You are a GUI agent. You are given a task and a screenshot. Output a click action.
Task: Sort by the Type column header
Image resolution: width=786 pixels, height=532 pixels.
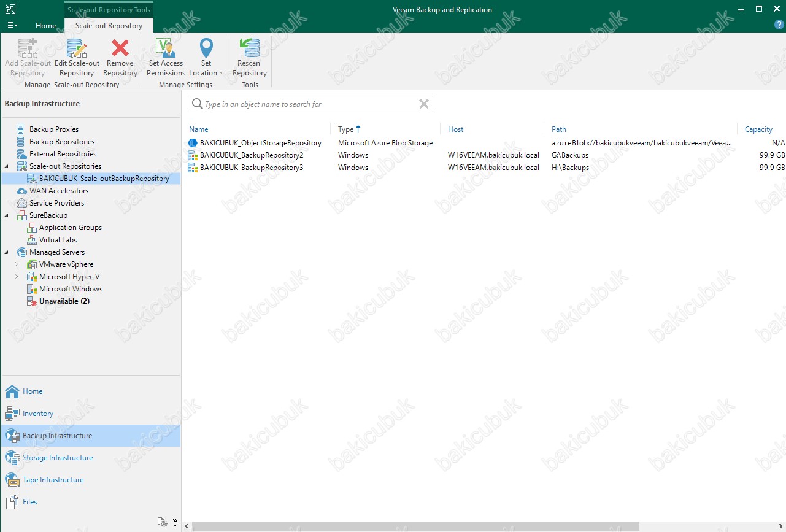346,129
